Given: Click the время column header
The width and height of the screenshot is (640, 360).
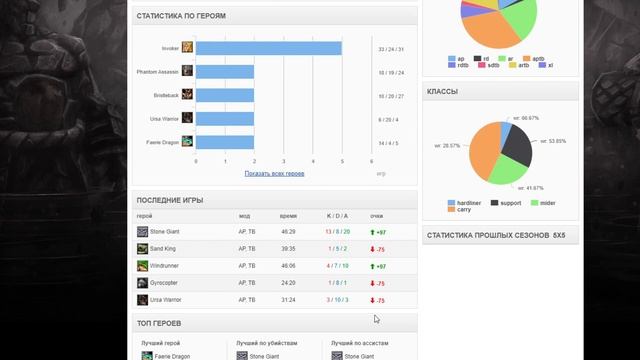Looking at the screenshot, I should 288,216.
